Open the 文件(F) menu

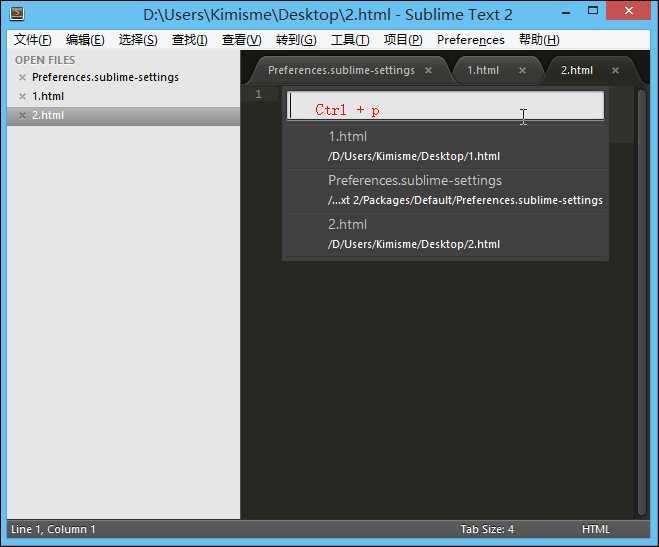pos(32,40)
